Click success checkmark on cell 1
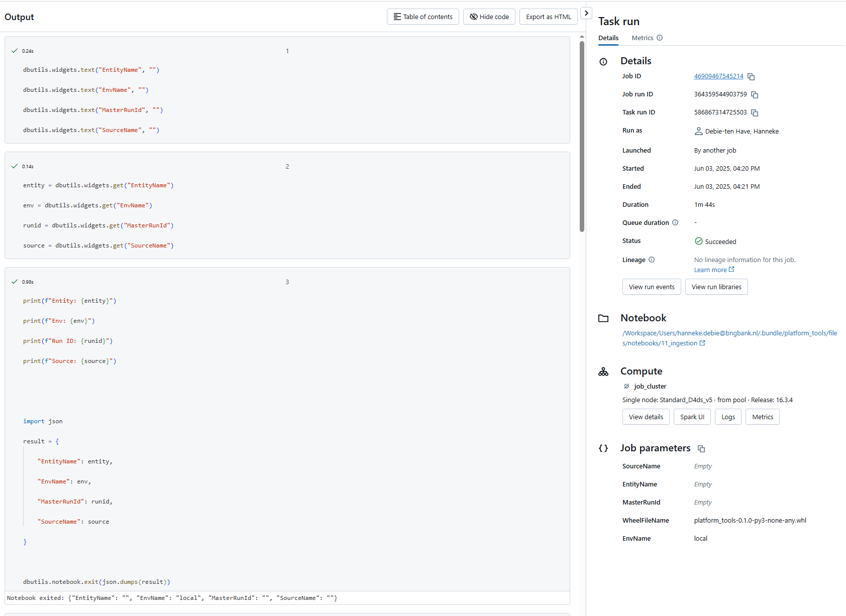Screen dimensions: 846x616 pyautogui.click(x=15, y=51)
